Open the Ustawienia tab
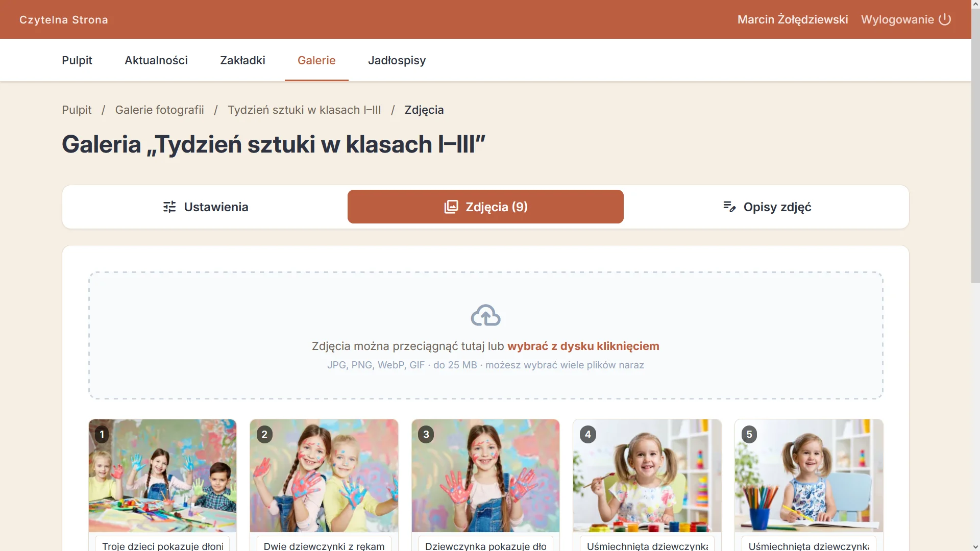Screen dimensions: 980x551 [x=205, y=207]
